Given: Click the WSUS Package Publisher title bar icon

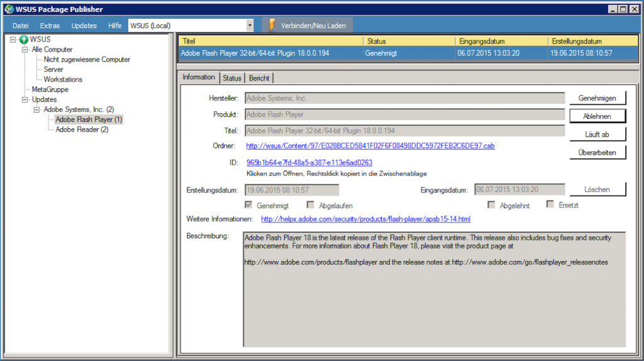Looking at the screenshot, I should 9,9.
